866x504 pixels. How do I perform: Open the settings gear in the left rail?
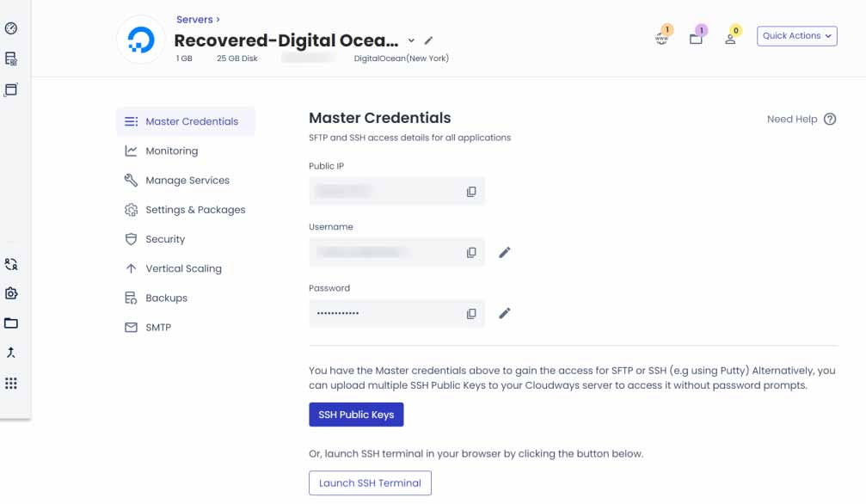click(11, 293)
